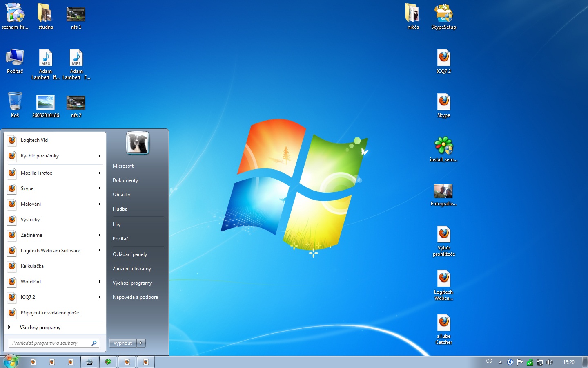This screenshot has height=368, width=588.
Task: Show Všechny programy list
Action: click(x=55, y=328)
